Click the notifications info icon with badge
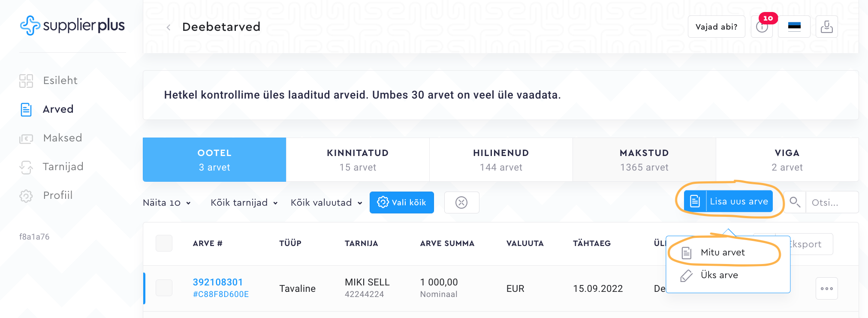 tap(762, 27)
